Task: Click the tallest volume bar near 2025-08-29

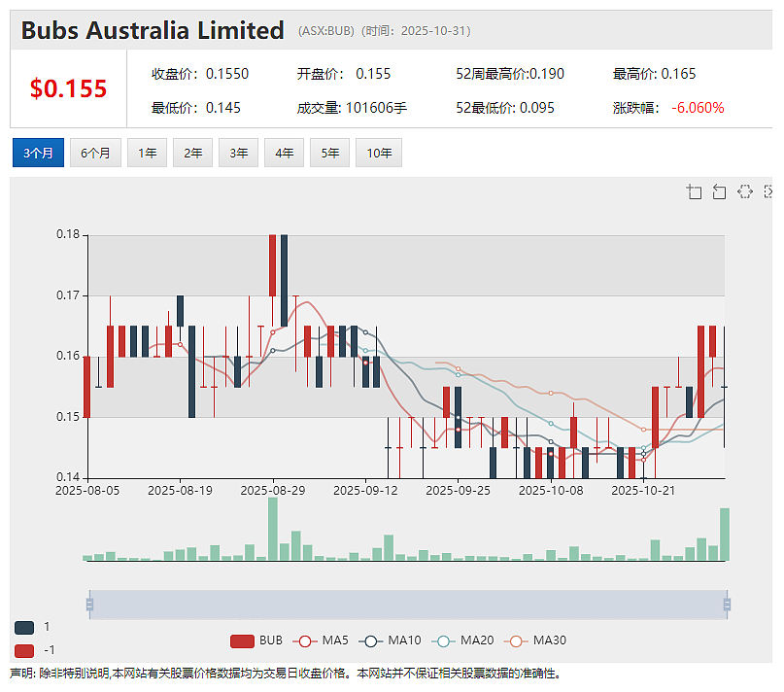Action: tap(272, 529)
